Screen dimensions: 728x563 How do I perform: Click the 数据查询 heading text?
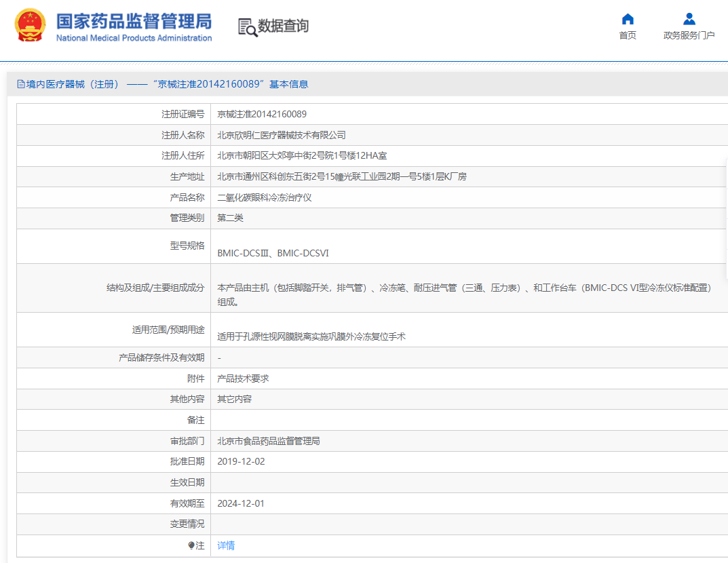pos(283,26)
